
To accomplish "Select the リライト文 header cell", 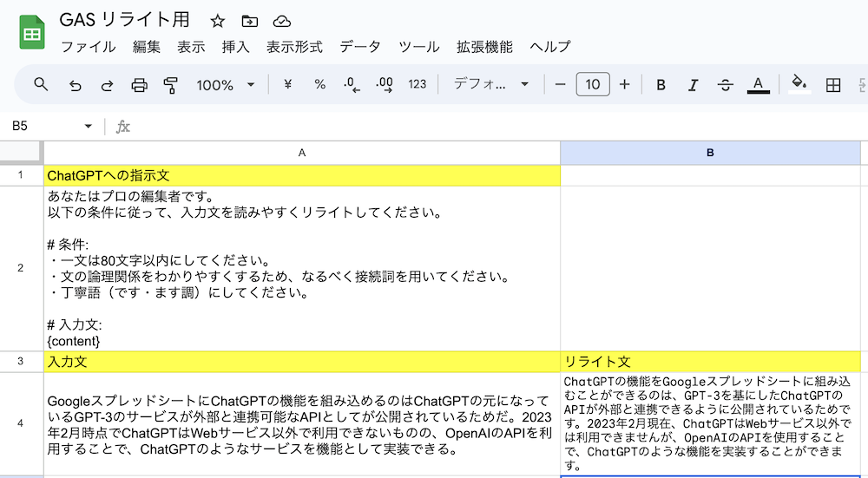I will point(710,361).
